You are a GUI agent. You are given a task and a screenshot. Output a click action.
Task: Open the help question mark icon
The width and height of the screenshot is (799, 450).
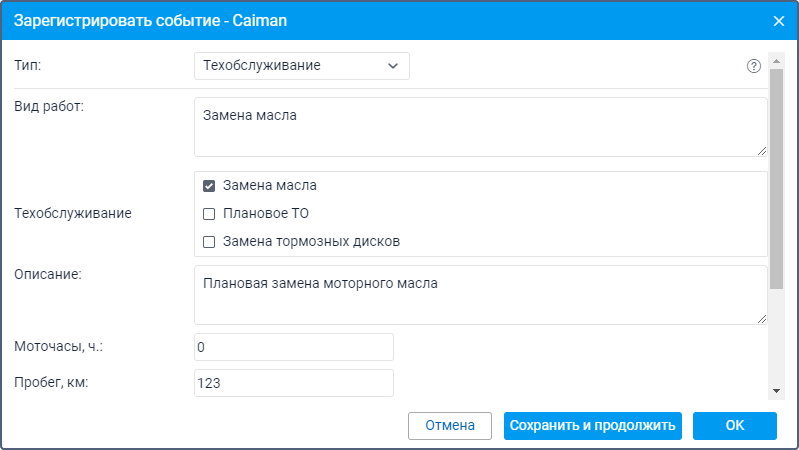click(x=754, y=66)
